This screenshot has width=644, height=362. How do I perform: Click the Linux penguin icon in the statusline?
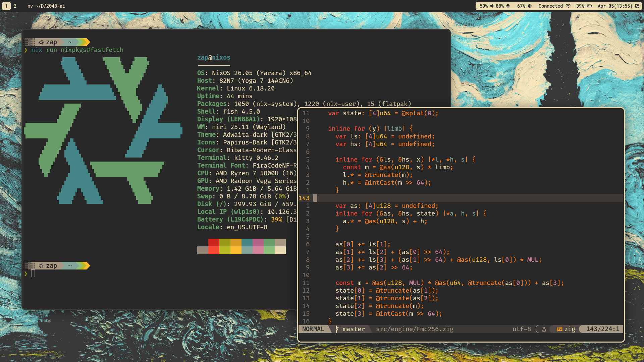[544, 329]
